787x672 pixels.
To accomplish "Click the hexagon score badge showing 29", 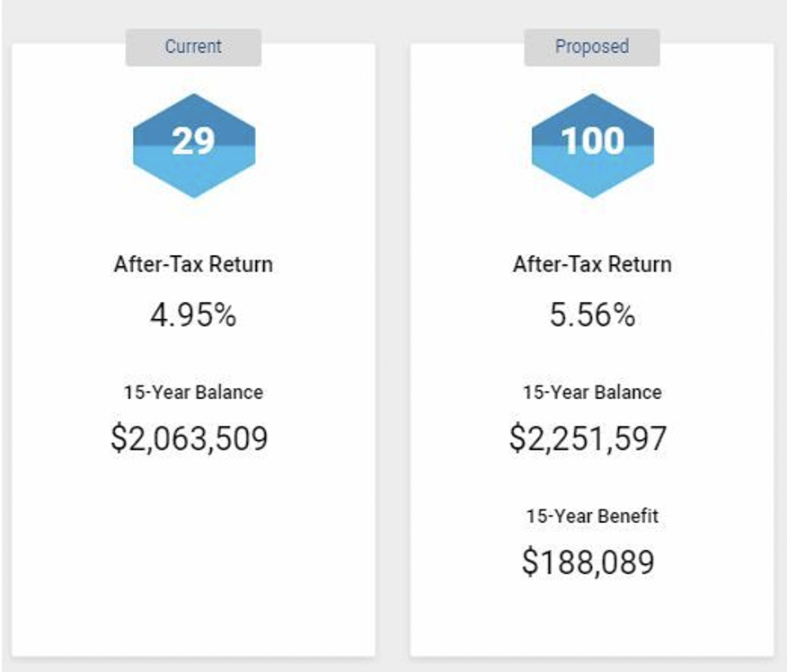I will [x=194, y=146].
